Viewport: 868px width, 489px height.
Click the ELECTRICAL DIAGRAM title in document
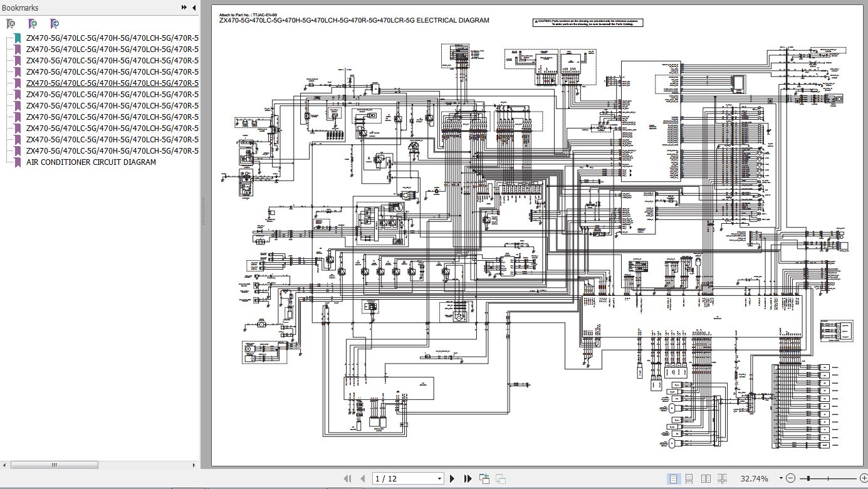354,20
